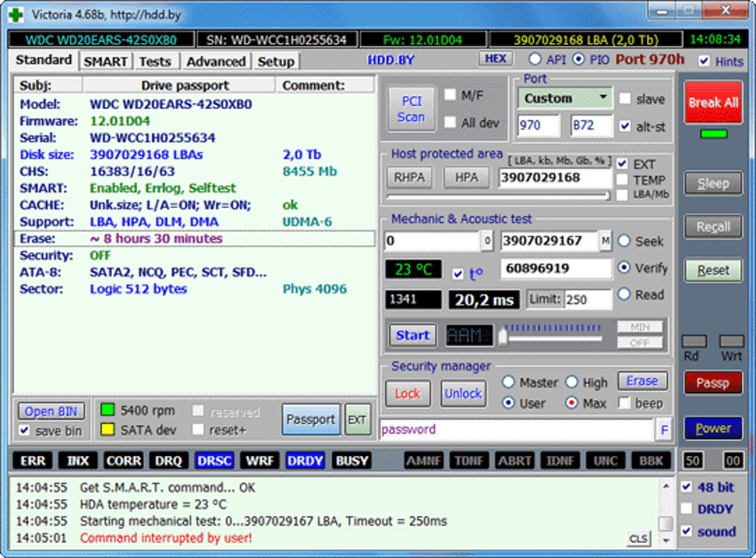Click the Break All button
This screenshot has width=756, height=558.
point(713,102)
